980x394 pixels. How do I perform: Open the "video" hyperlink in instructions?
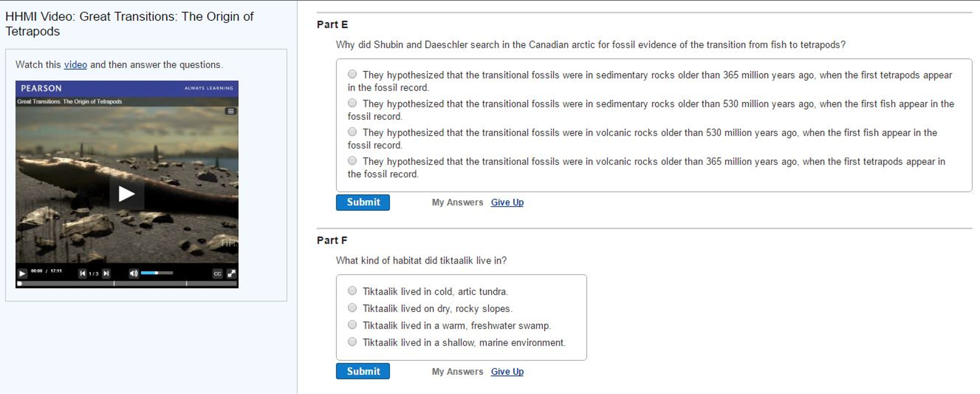76,65
